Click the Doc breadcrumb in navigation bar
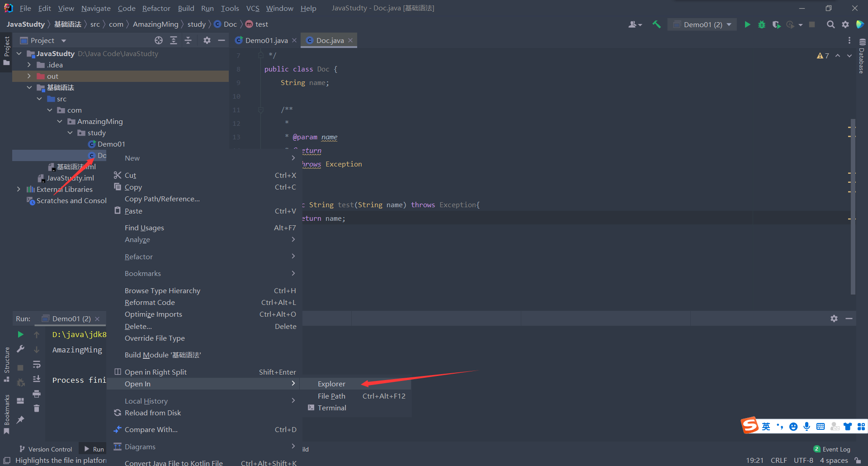The height and width of the screenshot is (466, 868). pos(226,24)
